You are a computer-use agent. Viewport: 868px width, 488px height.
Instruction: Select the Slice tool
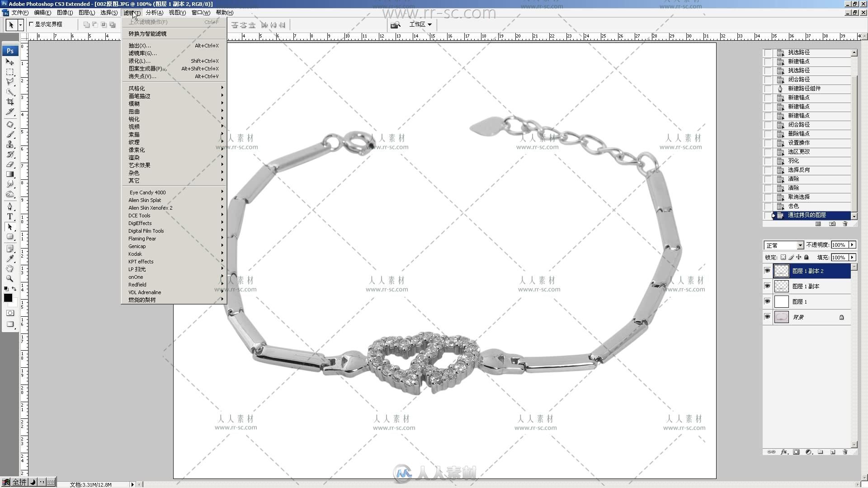click(x=10, y=112)
